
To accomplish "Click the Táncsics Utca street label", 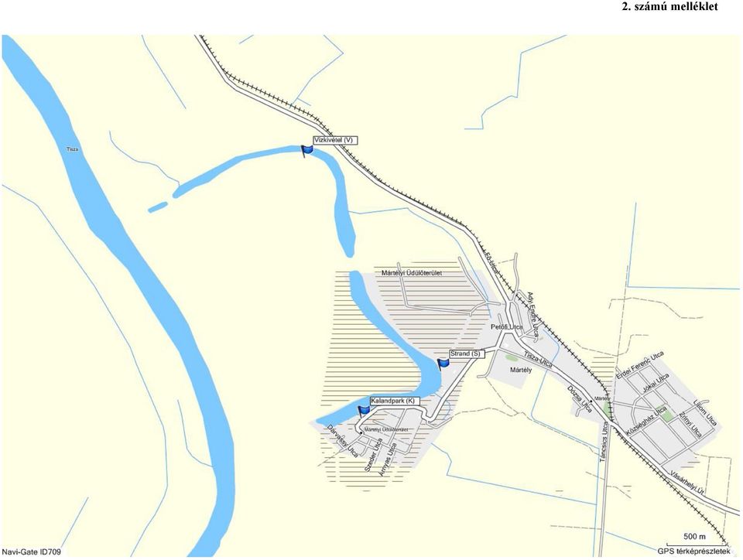I will [603, 441].
